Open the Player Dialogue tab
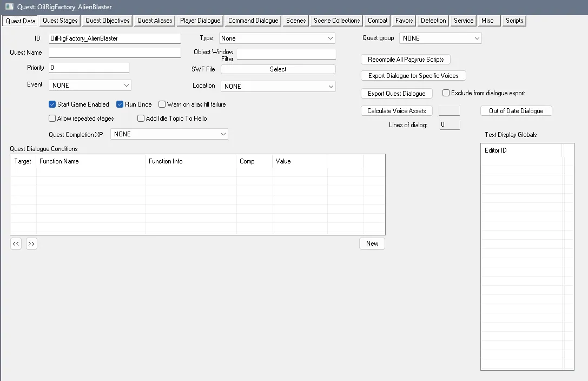The height and width of the screenshot is (381, 588). tap(200, 21)
